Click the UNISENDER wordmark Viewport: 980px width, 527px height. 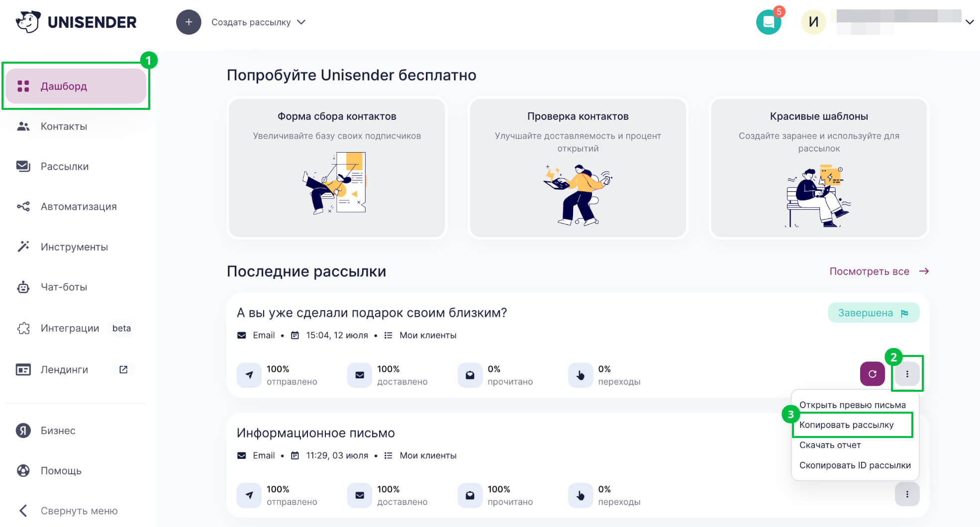pyautogui.click(x=92, y=22)
